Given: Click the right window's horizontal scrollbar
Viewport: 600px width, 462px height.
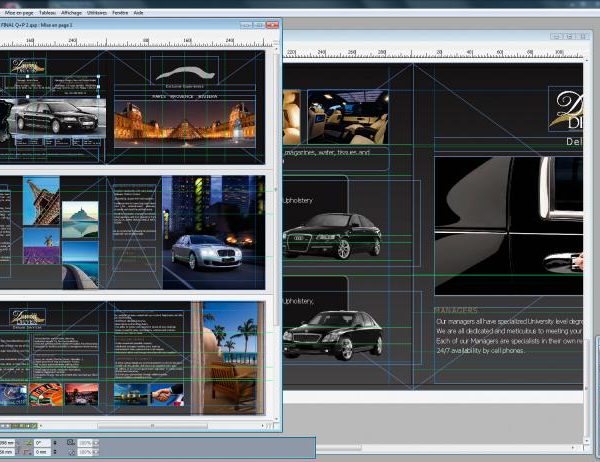Looking at the screenshot, I should tap(446, 447).
